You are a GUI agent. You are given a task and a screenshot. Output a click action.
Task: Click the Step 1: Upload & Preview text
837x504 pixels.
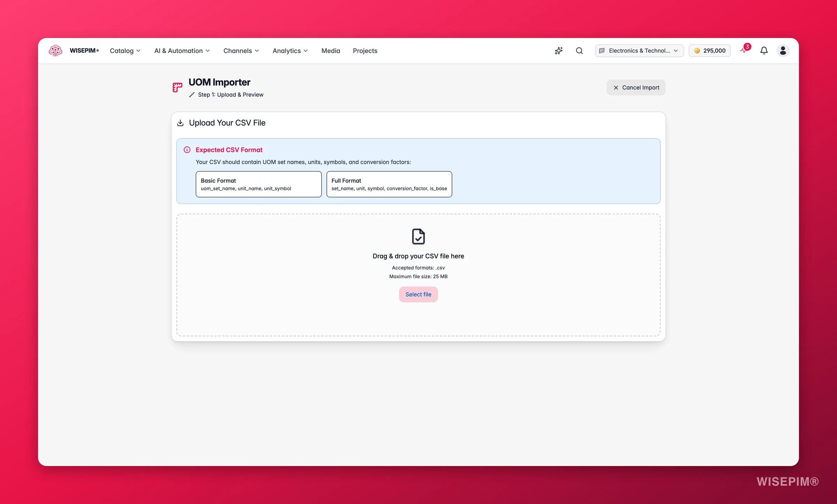pos(231,95)
